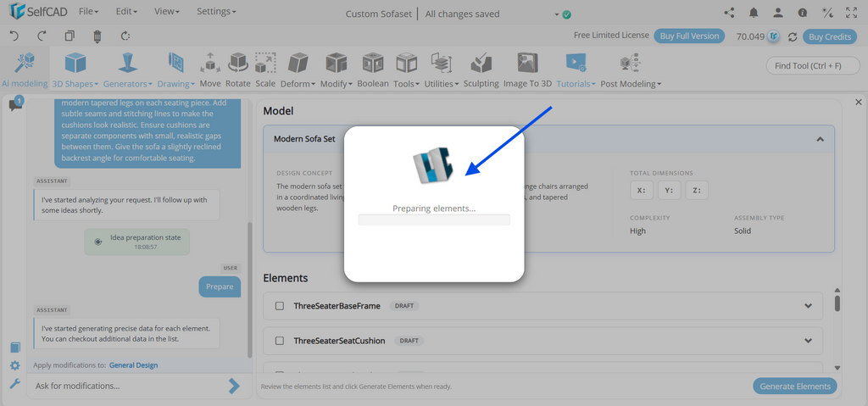
Task: Click the Buy Credits button
Action: pyautogui.click(x=830, y=36)
